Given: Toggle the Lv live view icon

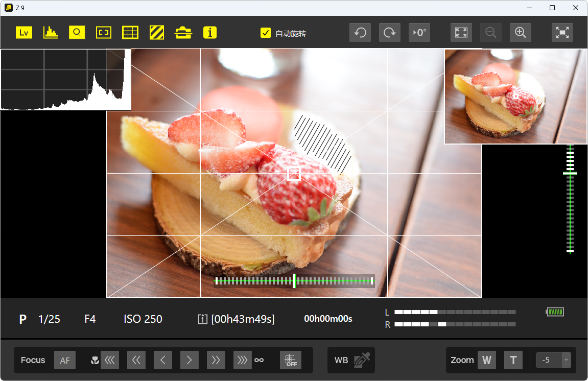Looking at the screenshot, I should (x=24, y=33).
